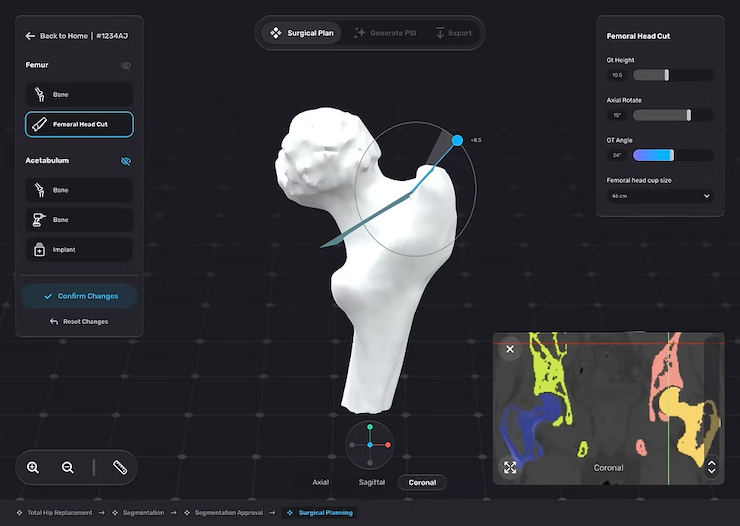Screen dimensions: 740x526
Task: Select the Acetabulum Bone item with drill
Action: coord(79,220)
